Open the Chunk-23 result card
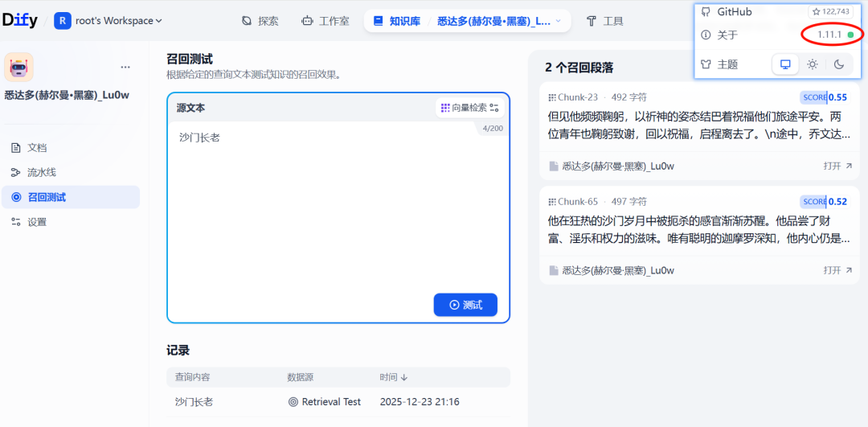868x427 pixels. tap(699, 131)
